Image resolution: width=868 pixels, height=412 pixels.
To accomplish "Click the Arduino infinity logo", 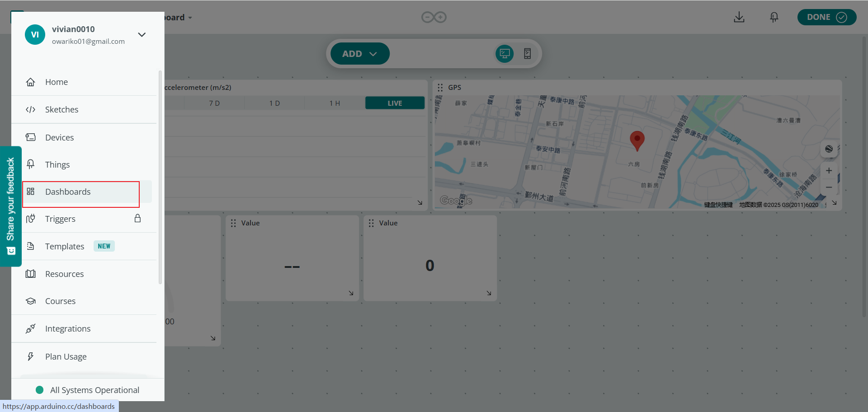I will [x=434, y=17].
